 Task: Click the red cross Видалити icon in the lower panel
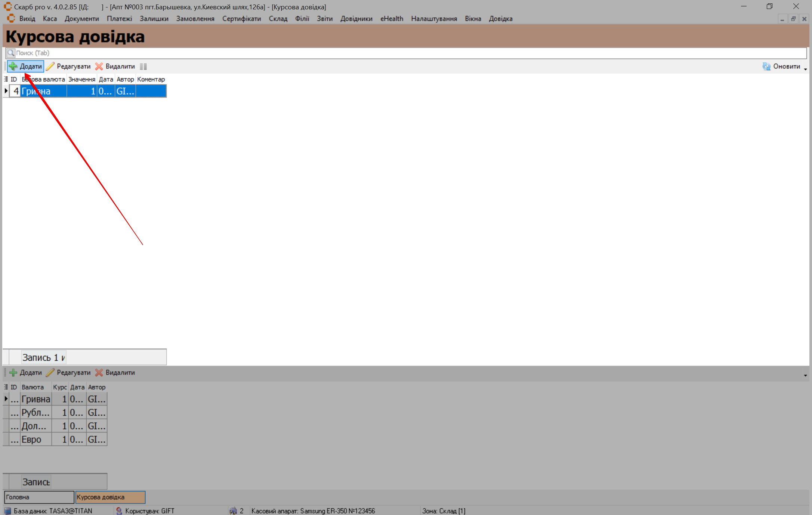(x=99, y=373)
